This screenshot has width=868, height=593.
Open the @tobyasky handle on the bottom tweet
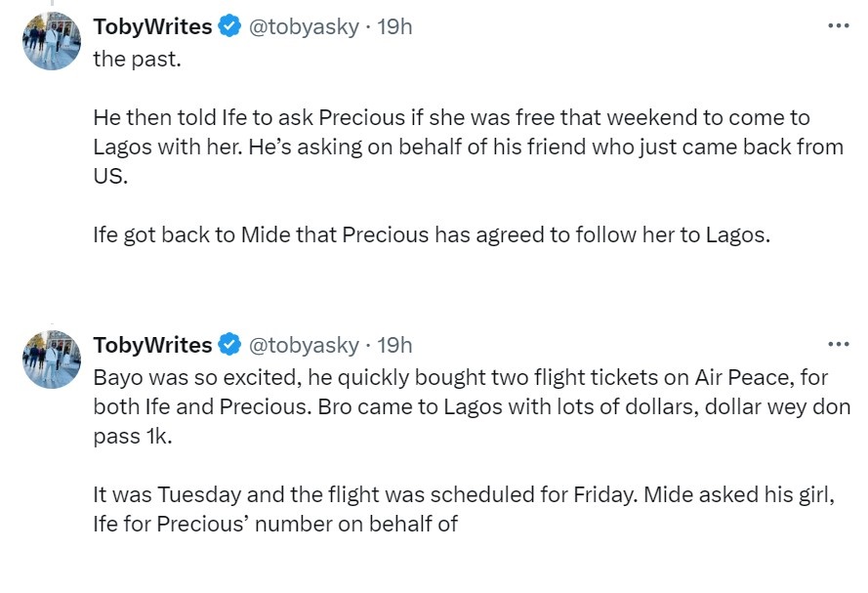coord(304,346)
